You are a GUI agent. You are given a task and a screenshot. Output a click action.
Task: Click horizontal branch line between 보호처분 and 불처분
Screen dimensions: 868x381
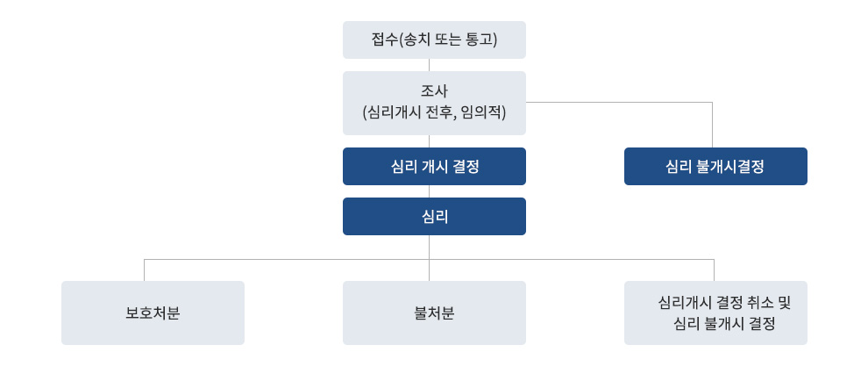pyautogui.click(x=287, y=259)
